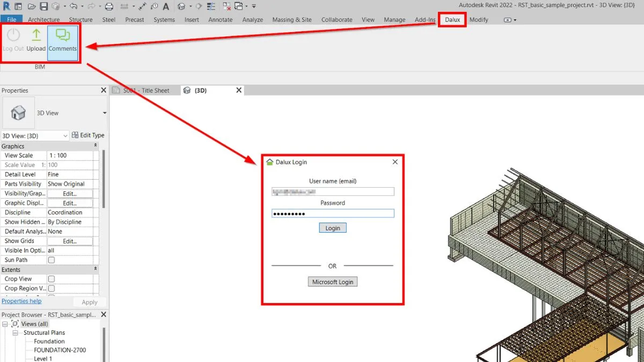Image resolution: width=644 pixels, height=362 pixels.
Task: Toggle the Crop Region Visible checkbox
Action: [52, 289]
